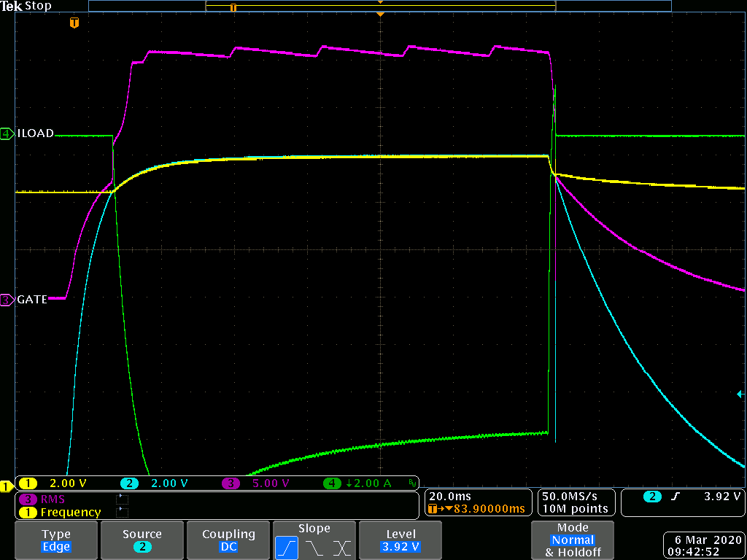Screen dimensions: 747x560
Task: Click the orange T trigger position marker on graticule
Action: pos(74,23)
